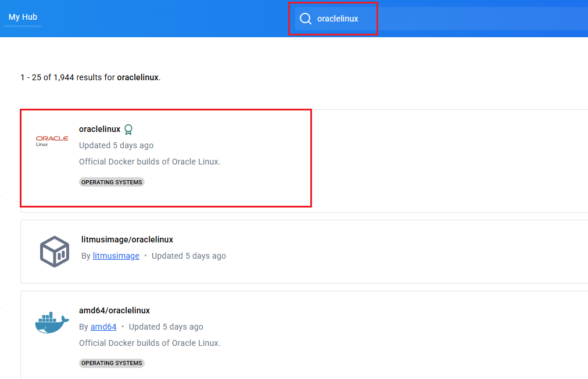The image size is (588, 379).
Task: Click the search magnifier icon
Action: click(306, 19)
